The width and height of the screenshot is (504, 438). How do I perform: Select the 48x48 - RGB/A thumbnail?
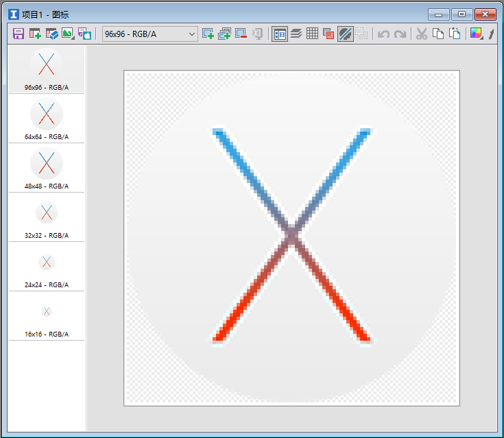tap(47, 169)
